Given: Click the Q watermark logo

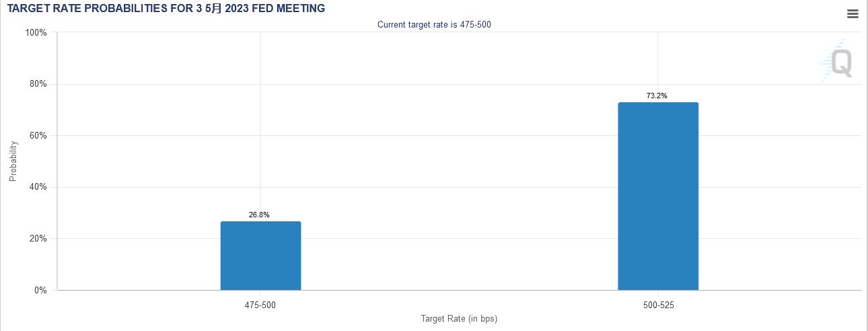Looking at the screenshot, I should pyautogui.click(x=840, y=63).
